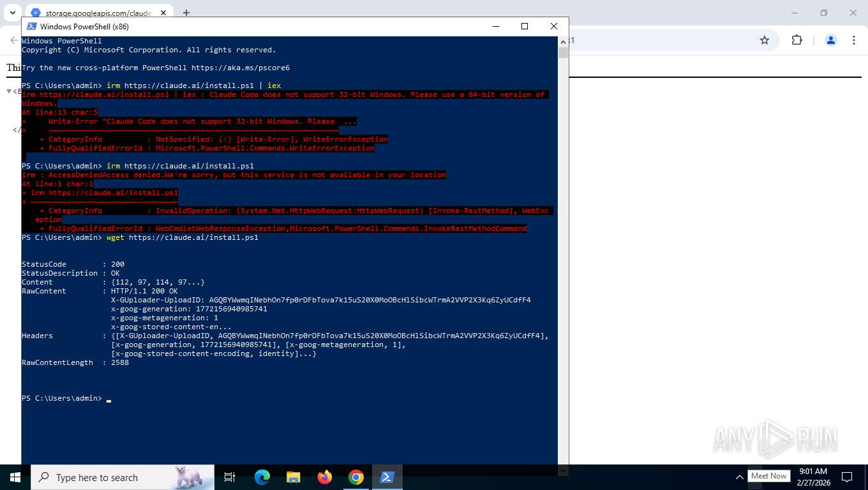Viewport: 868px width, 490px height.
Task: Open the Chrome profile avatar
Action: 830,40
